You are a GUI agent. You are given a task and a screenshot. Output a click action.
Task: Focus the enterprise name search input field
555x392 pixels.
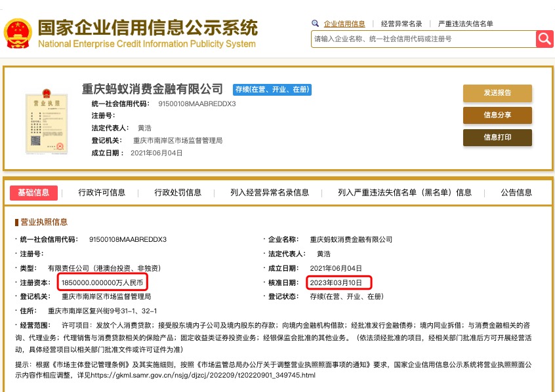pyautogui.click(x=423, y=39)
